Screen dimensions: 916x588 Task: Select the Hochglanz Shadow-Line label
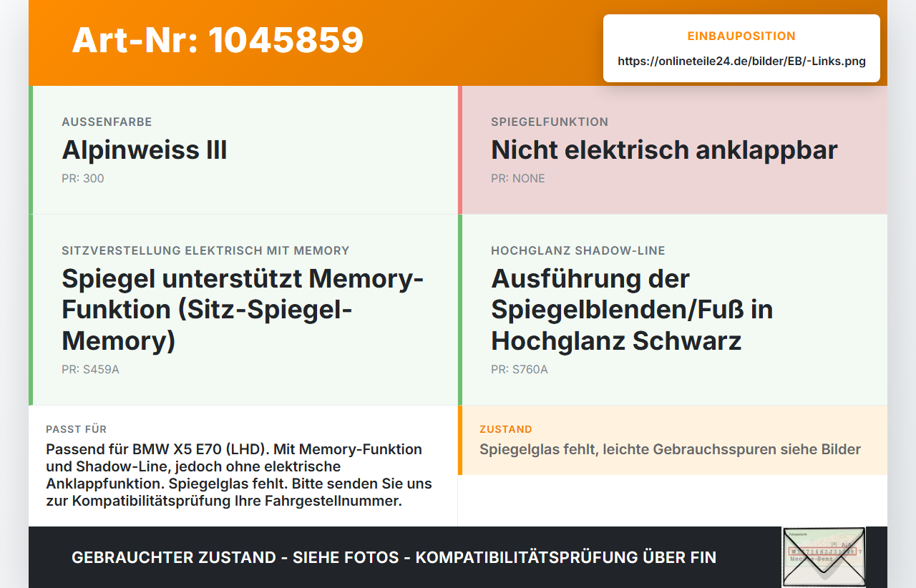[x=578, y=250]
